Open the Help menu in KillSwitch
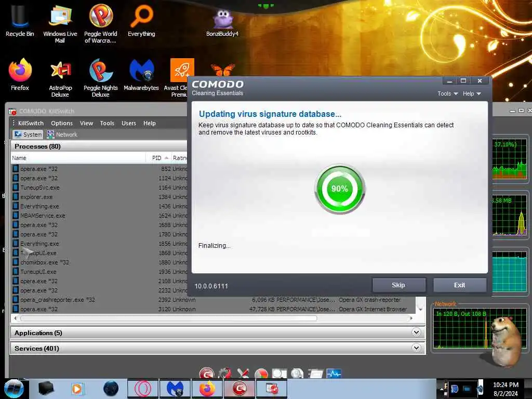532x399 pixels. click(x=149, y=123)
